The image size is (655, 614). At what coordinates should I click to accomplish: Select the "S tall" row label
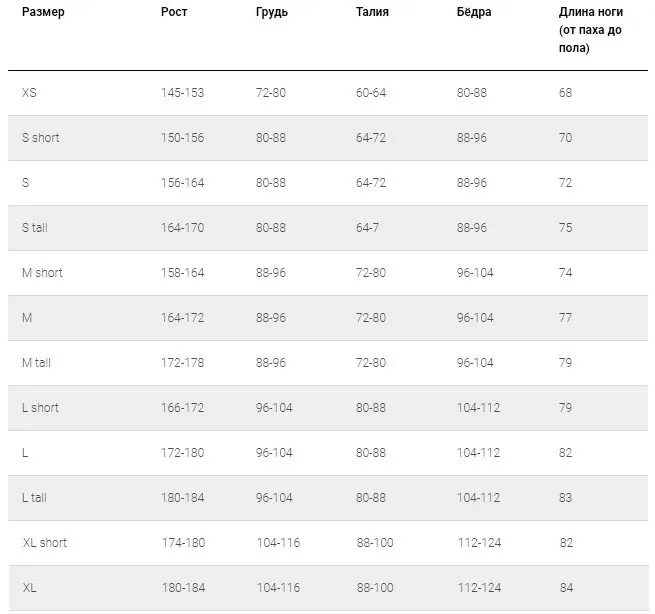(35, 228)
